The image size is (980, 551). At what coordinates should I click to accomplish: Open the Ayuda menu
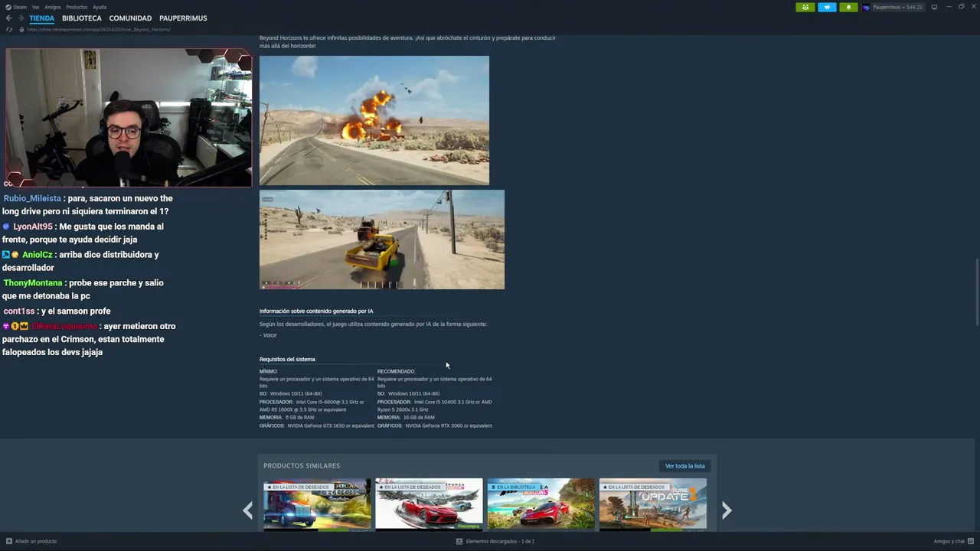click(x=100, y=7)
